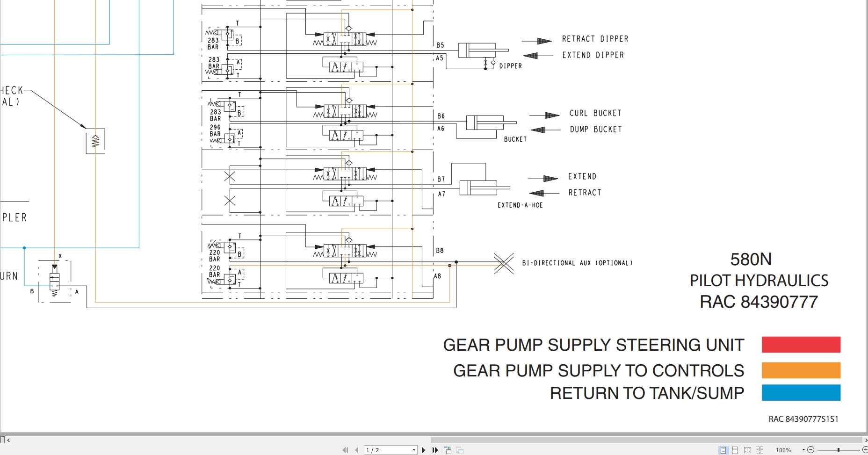Jump to the last page
868x455 pixels.
(435, 450)
